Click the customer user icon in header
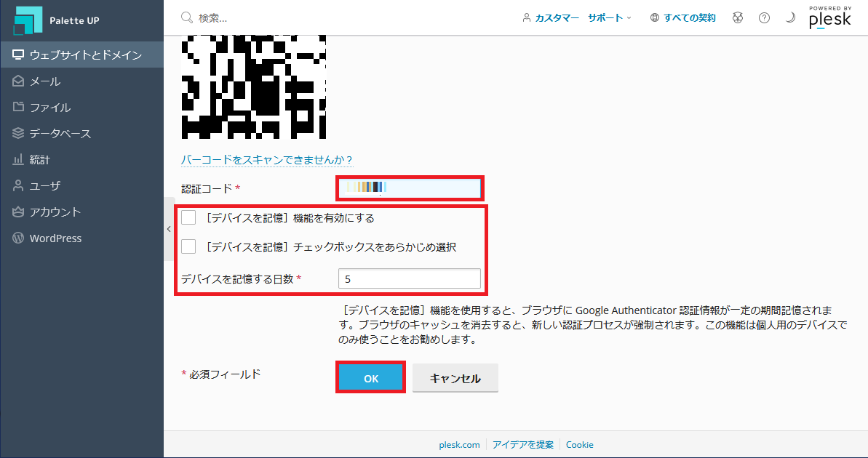 click(527, 17)
